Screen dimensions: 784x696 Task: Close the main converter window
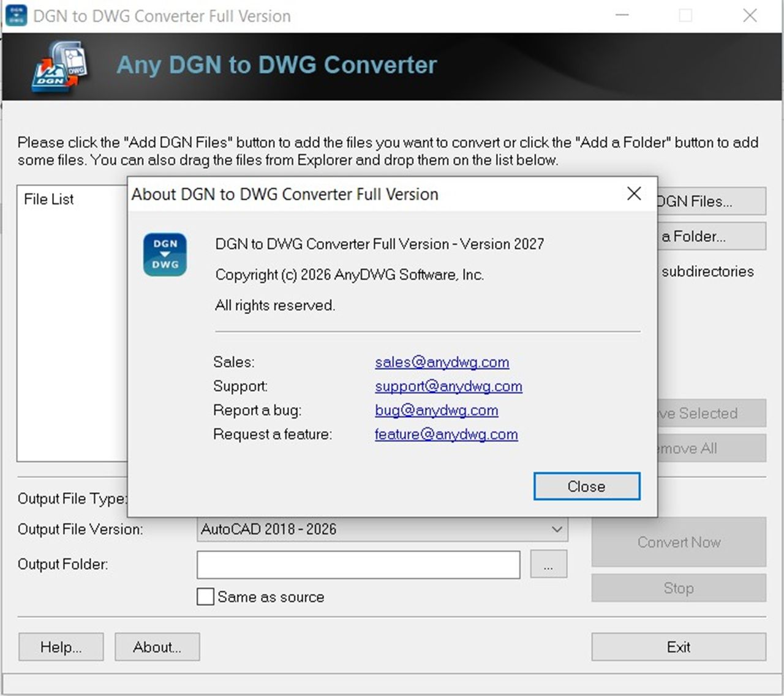[x=750, y=15]
